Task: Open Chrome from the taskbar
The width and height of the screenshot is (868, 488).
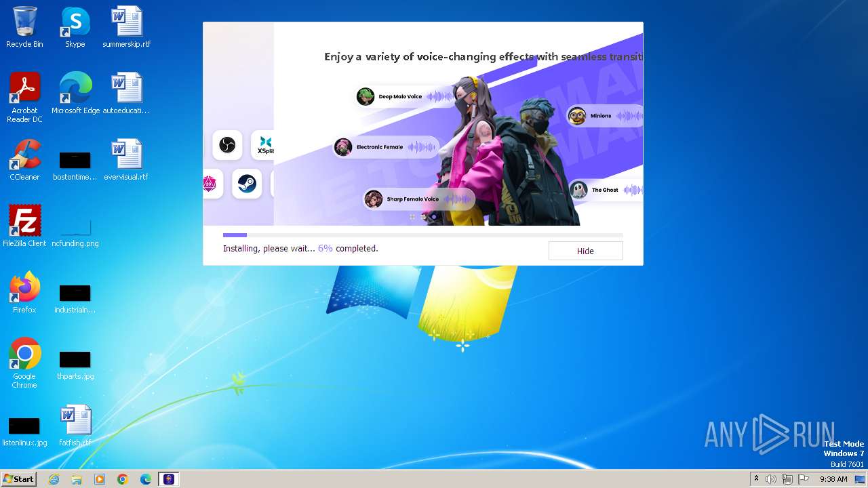Action: point(123,479)
